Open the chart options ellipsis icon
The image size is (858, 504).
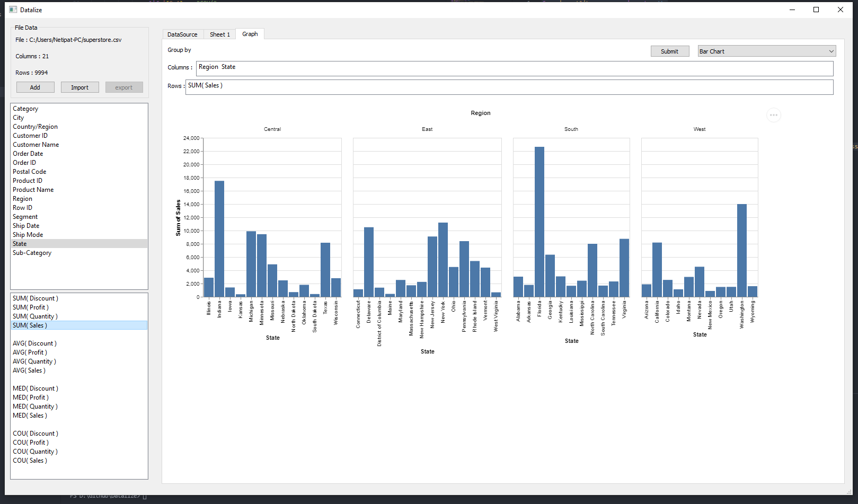pyautogui.click(x=774, y=115)
